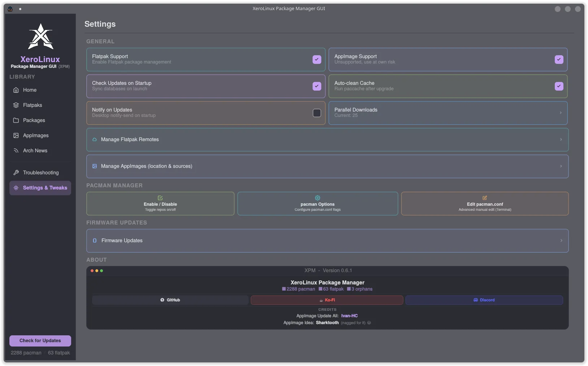The image size is (588, 366).
Task: Click the Ko-Fi donation button
Action: point(327,300)
